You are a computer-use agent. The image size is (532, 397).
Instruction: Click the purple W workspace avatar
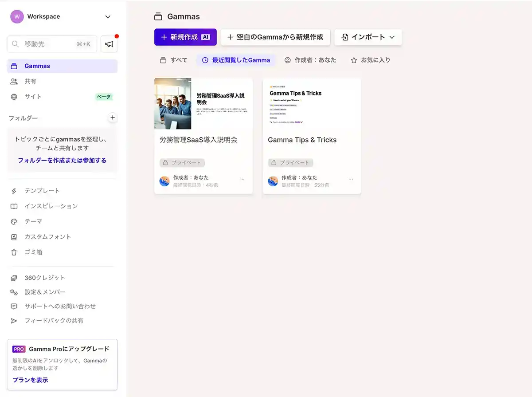[17, 16]
